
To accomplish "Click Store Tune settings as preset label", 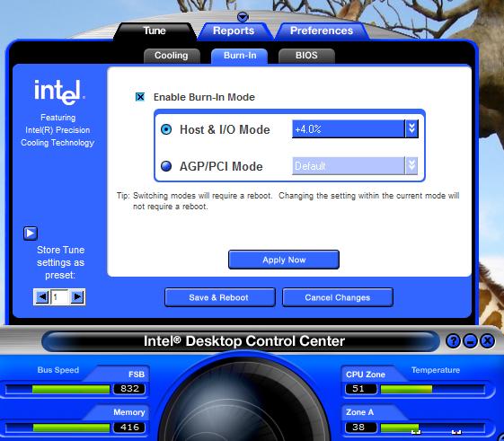I will [60, 262].
